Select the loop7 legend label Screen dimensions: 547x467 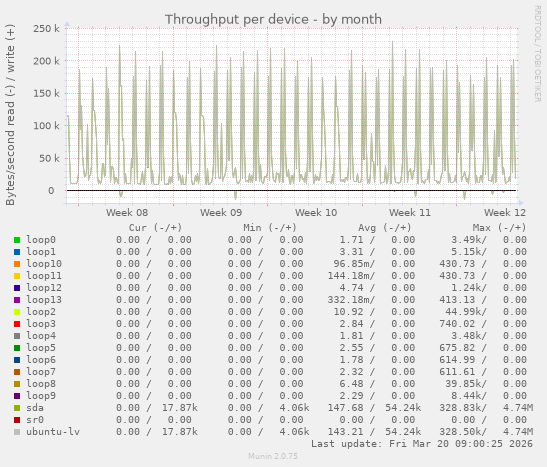[x=41, y=372]
